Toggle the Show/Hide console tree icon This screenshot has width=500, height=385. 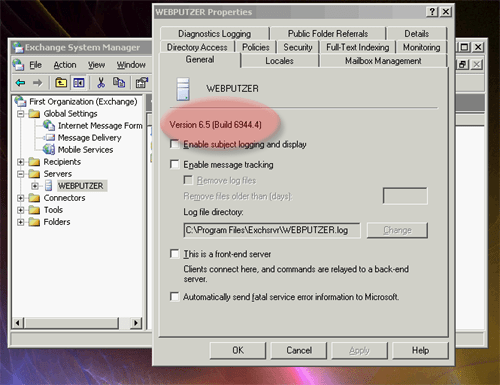click(x=79, y=83)
